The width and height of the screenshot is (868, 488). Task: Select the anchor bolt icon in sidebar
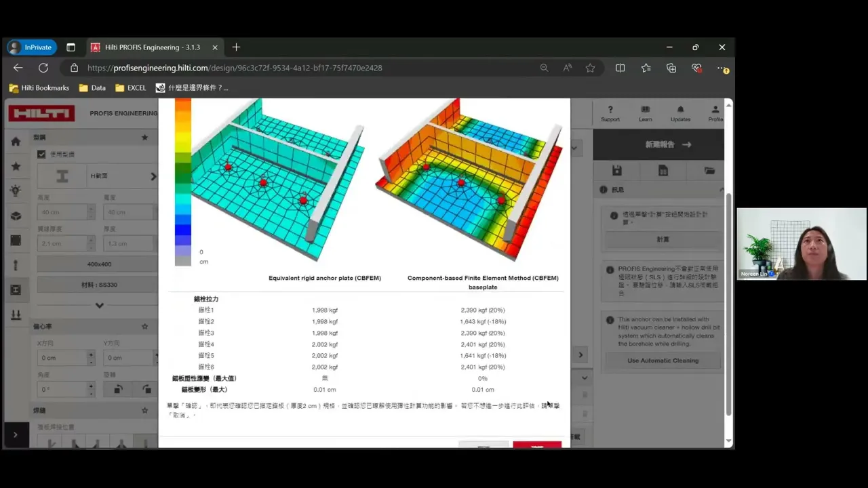16,265
